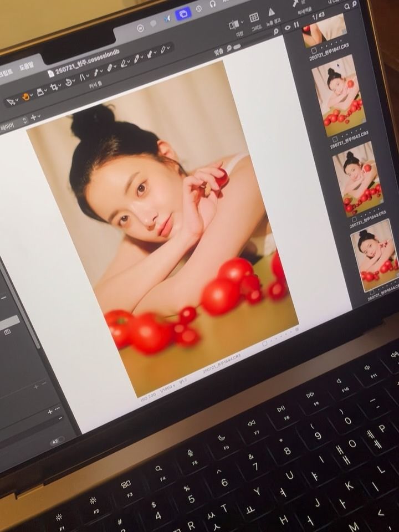Open dropdown next to pointer cursor tool
399x532 pixels.
(x=17, y=100)
